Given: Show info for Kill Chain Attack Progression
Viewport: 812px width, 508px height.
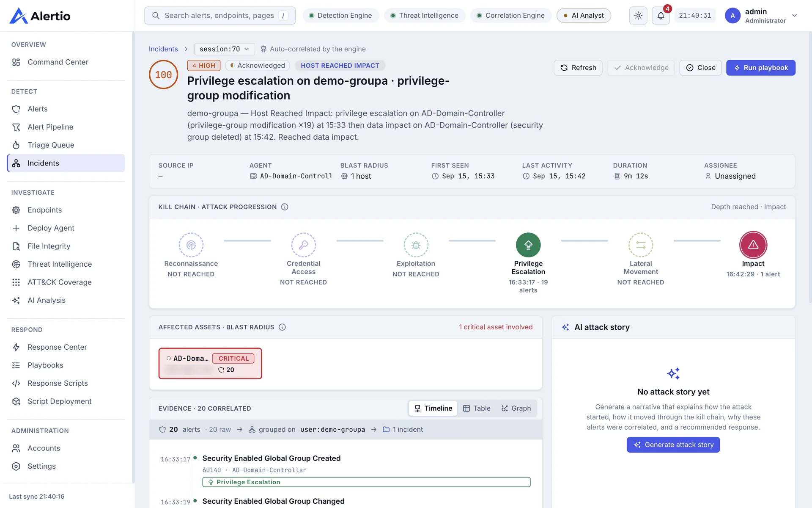Looking at the screenshot, I should coord(285,207).
